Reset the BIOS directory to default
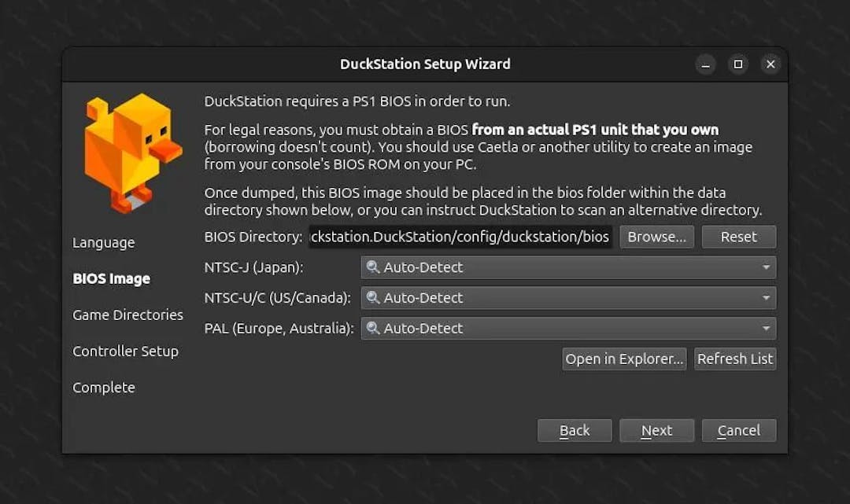The image size is (850, 504). [738, 237]
